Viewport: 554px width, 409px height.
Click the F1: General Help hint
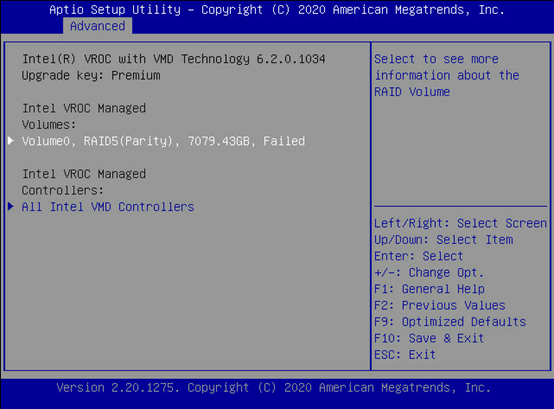tap(429, 289)
